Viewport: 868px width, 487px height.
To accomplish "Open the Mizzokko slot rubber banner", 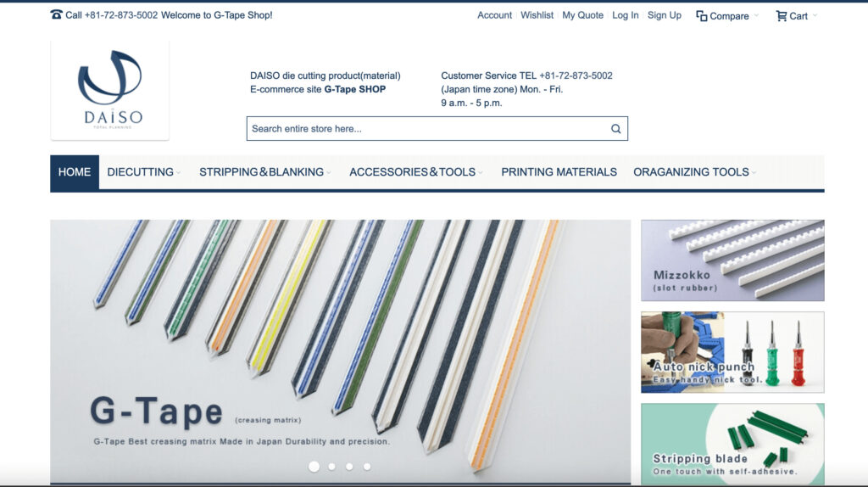I will point(732,260).
